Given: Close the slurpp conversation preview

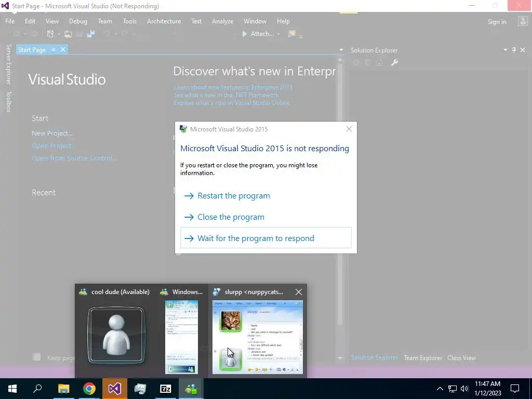Looking at the screenshot, I should tap(299, 292).
